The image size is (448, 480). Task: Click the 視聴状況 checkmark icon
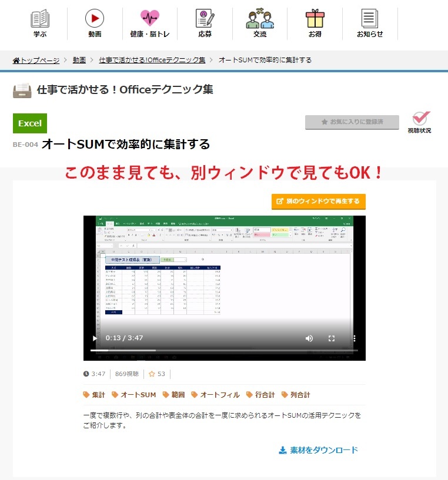(x=420, y=119)
